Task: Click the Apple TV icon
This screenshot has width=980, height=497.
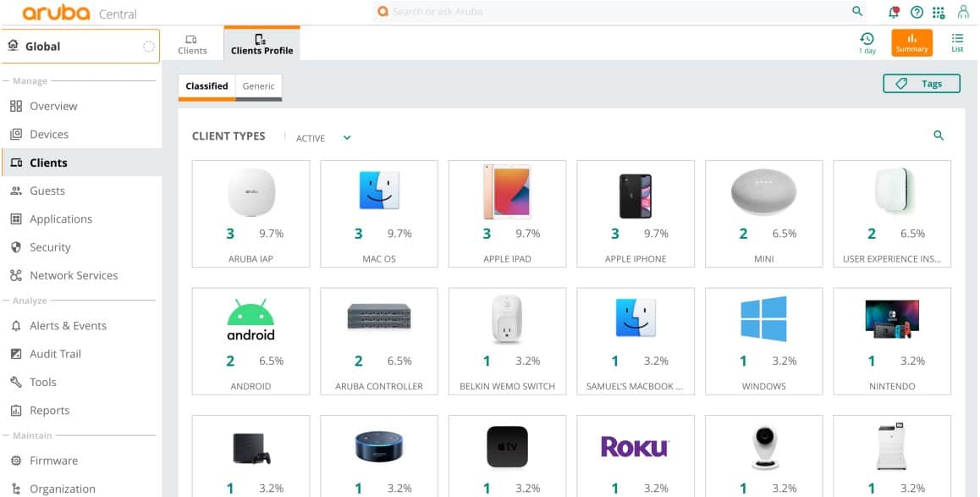Action: (x=508, y=447)
